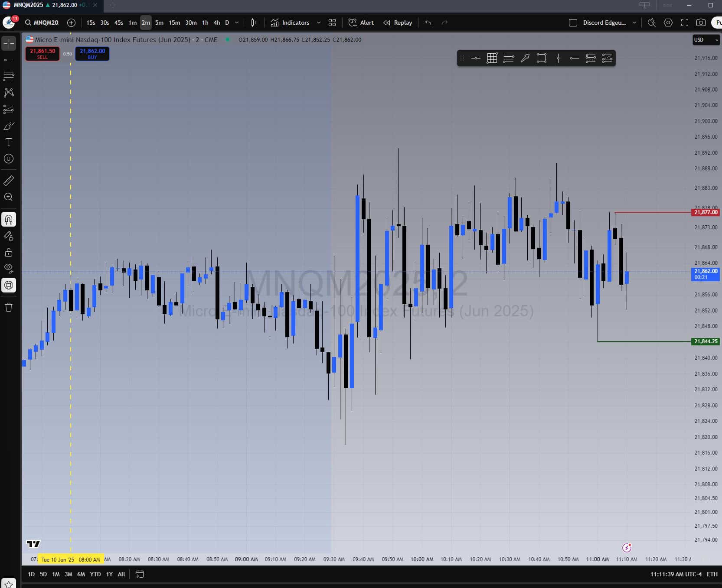Open the patterns drawing tool
Screen dimensions: 722x588
pyautogui.click(x=9, y=93)
